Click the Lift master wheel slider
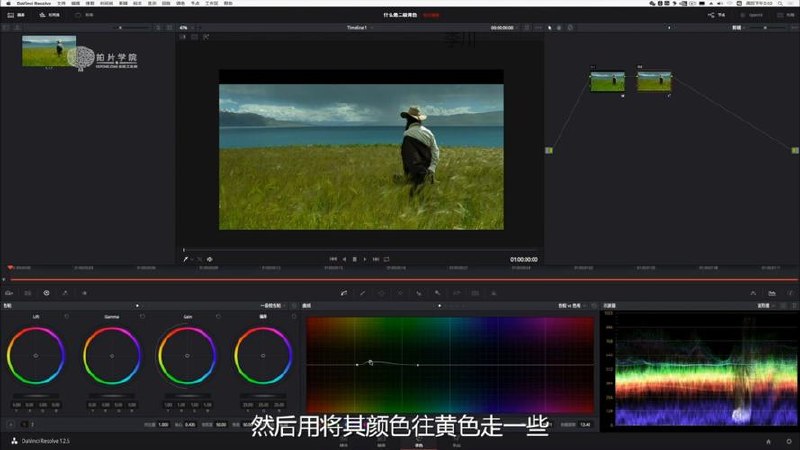Viewport: 800px width, 450px height. (x=36, y=396)
